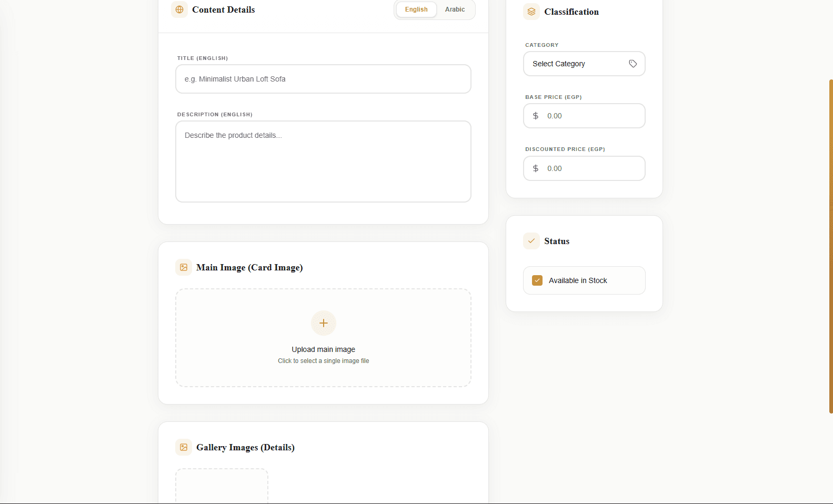The width and height of the screenshot is (833, 504).
Task: Click the 'Available in Stock' label
Action: click(578, 280)
